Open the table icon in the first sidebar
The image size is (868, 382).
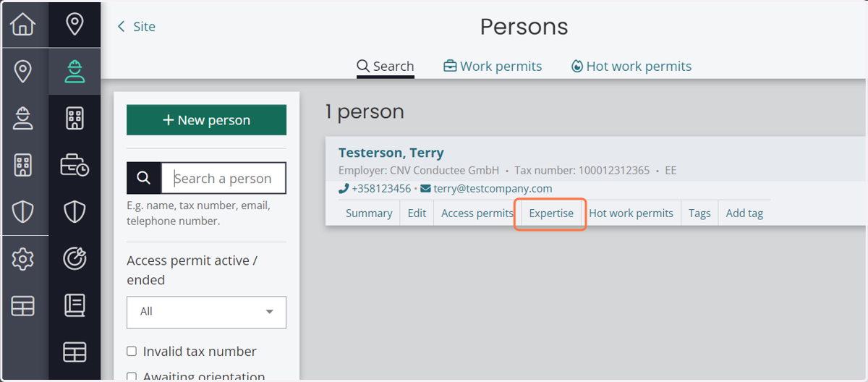23,306
